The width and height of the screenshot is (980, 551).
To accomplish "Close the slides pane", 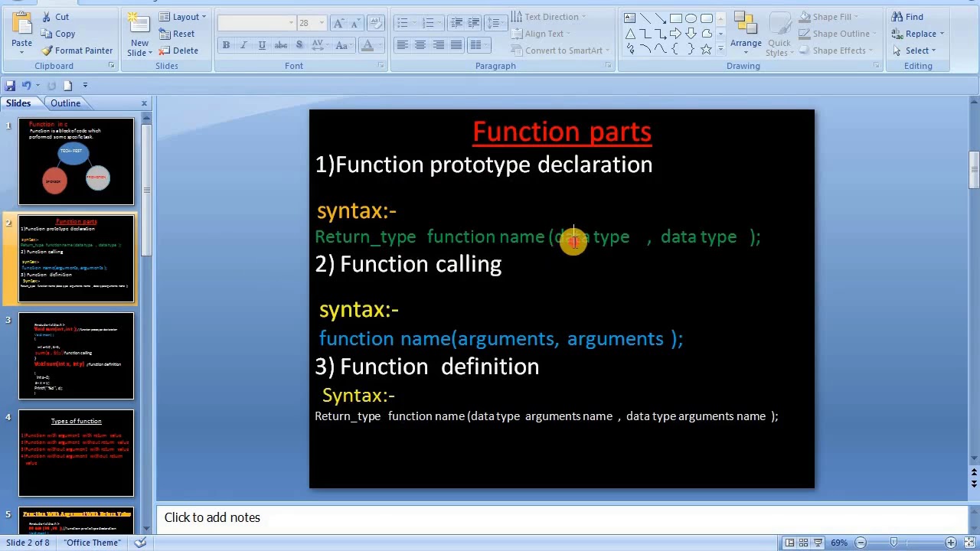I will point(144,103).
